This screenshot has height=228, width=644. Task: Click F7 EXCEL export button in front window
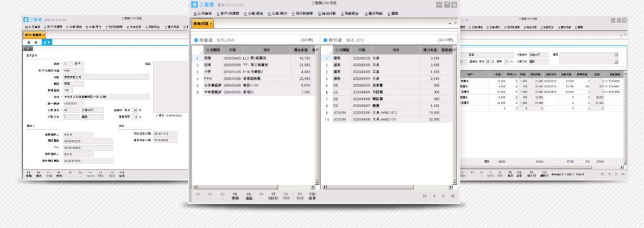coord(273,196)
